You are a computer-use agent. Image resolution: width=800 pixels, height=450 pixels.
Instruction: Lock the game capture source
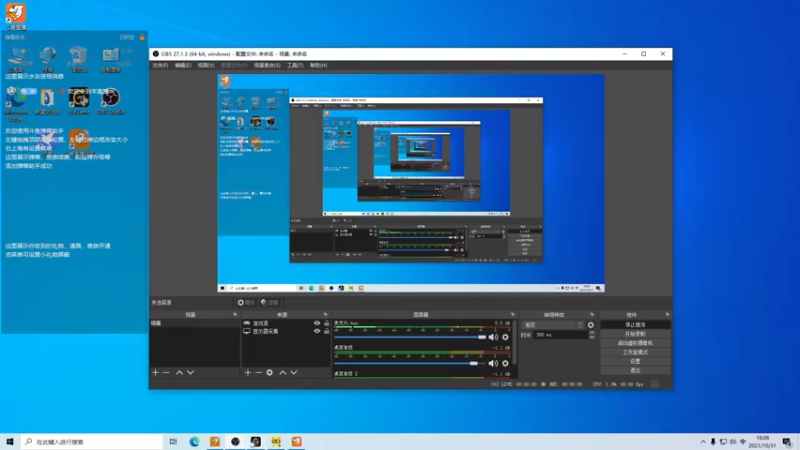327,323
